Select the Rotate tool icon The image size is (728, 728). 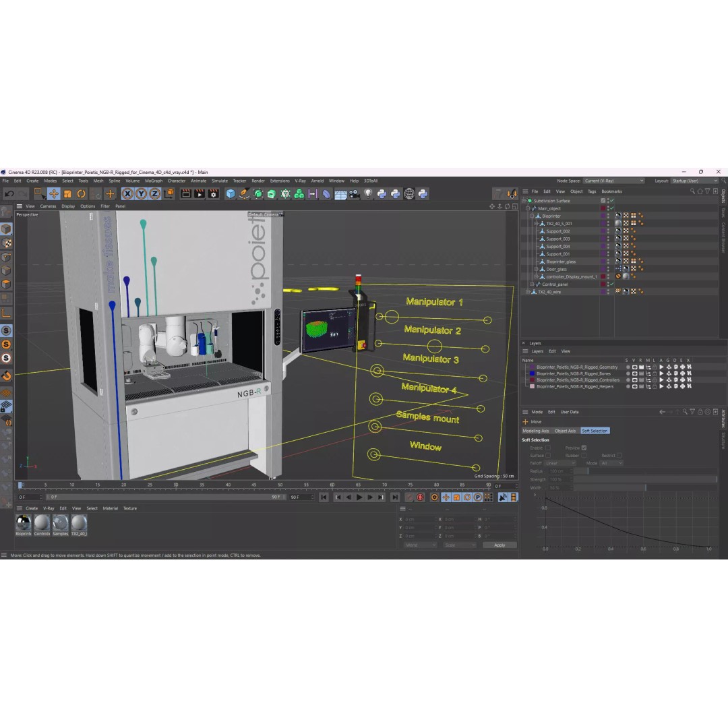tap(82, 194)
